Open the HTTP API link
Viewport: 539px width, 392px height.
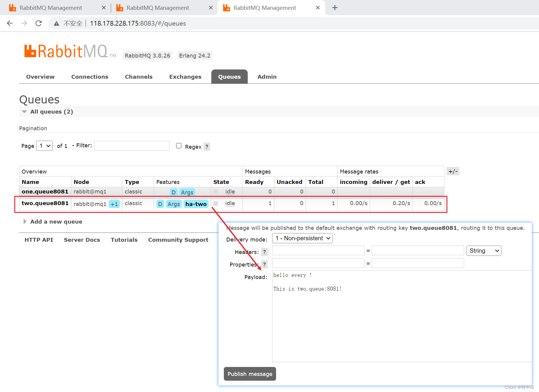click(x=39, y=240)
